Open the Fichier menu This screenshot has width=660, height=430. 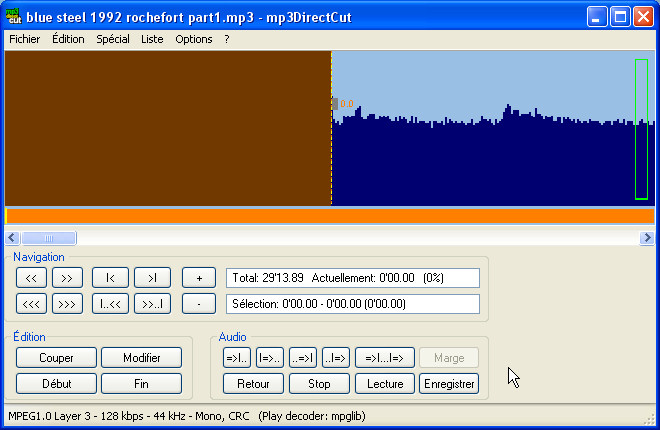[24, 39]
